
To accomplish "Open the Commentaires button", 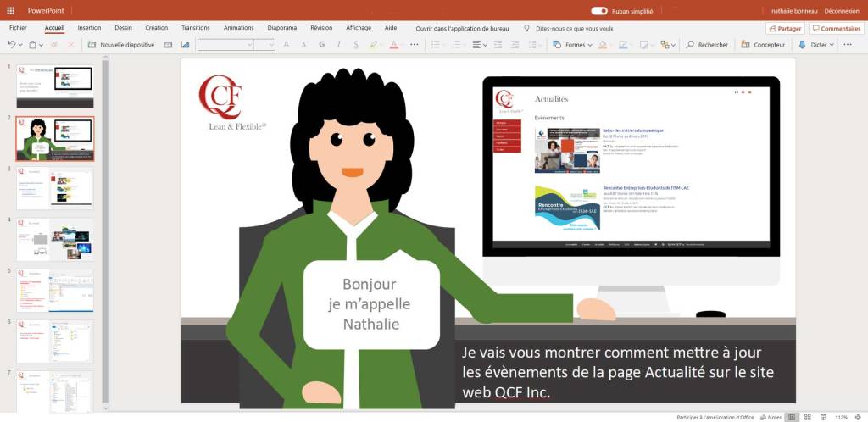I will [x=837, y=28].
